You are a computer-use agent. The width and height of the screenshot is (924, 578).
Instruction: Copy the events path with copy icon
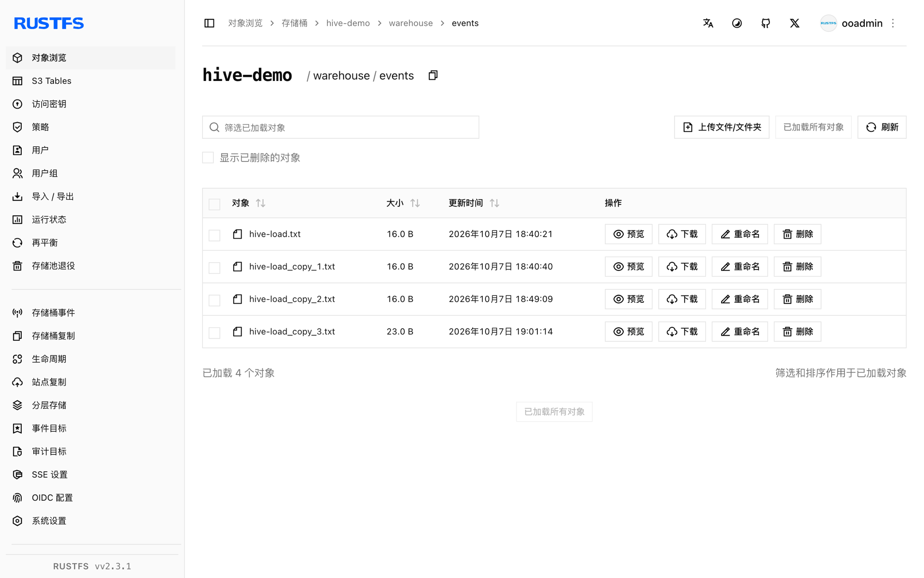[433, 75]
